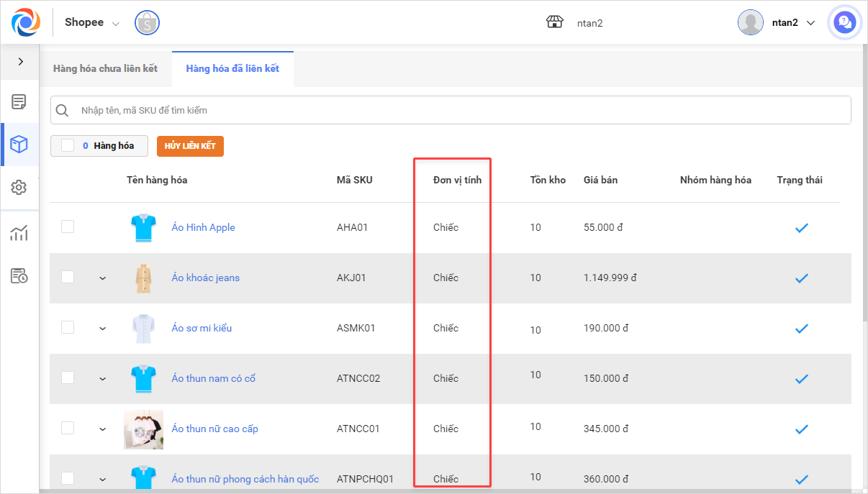Screen dimensions: 868x494
Task: Open the ntan2 user account menu
Action: (x=777, y=22)
